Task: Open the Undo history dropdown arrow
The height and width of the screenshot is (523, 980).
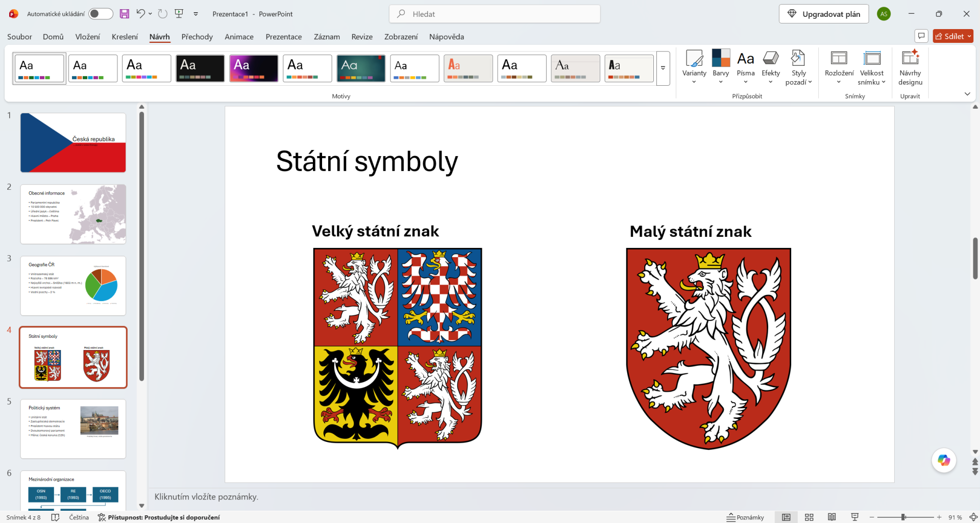Action: [150, 14]
